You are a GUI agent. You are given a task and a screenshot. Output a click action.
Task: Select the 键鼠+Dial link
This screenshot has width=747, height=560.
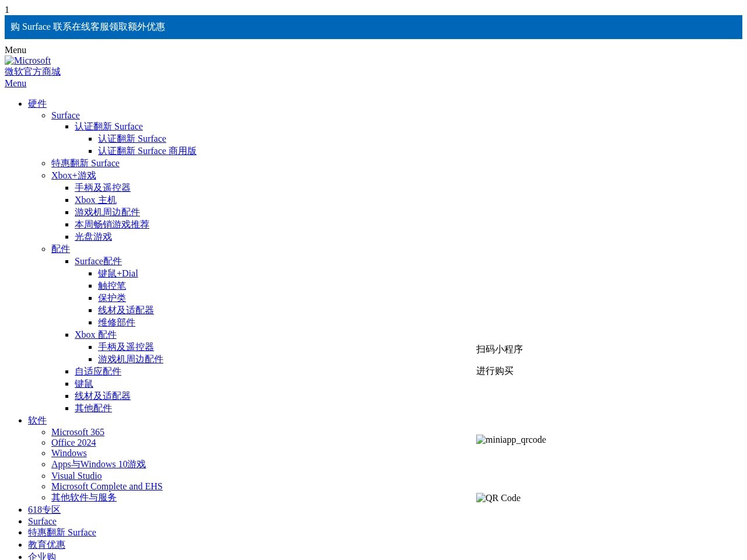[x=118, y=274]
